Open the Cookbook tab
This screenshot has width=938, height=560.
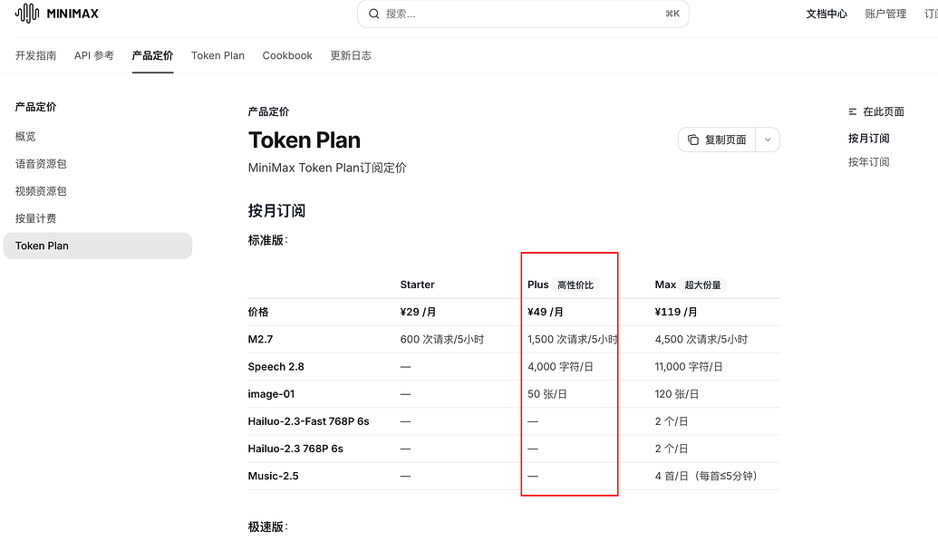point(287,55)
